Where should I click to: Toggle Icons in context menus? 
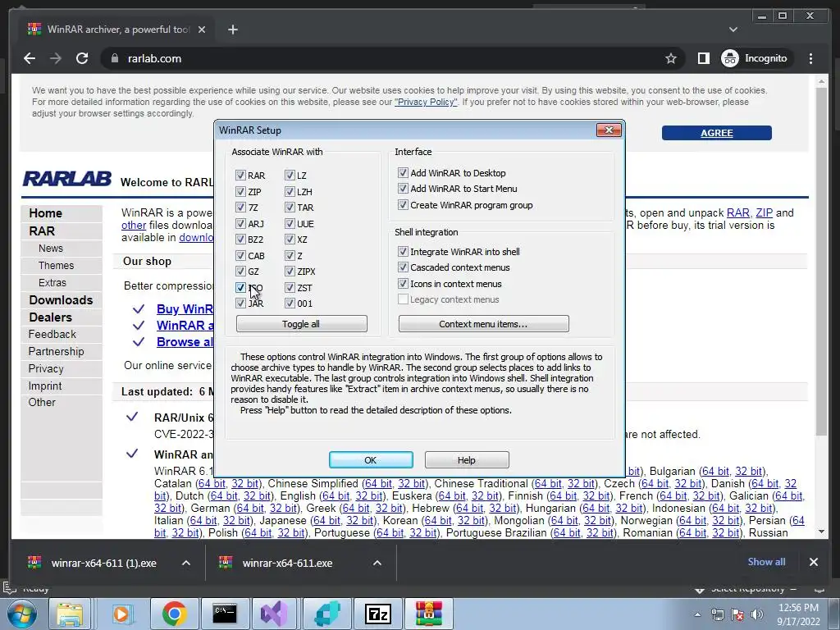403,283
